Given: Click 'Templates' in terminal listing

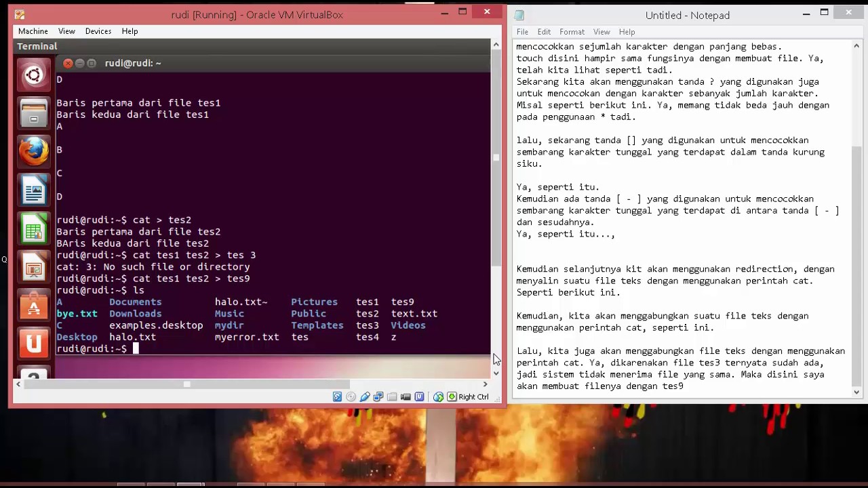Looking at the screenshot, I should [x=317, y=325].
